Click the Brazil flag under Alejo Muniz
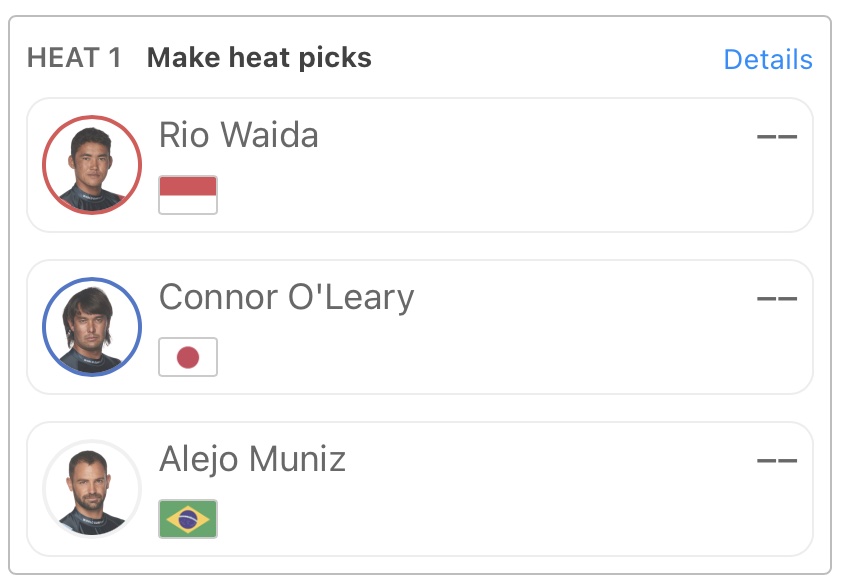 188,519
